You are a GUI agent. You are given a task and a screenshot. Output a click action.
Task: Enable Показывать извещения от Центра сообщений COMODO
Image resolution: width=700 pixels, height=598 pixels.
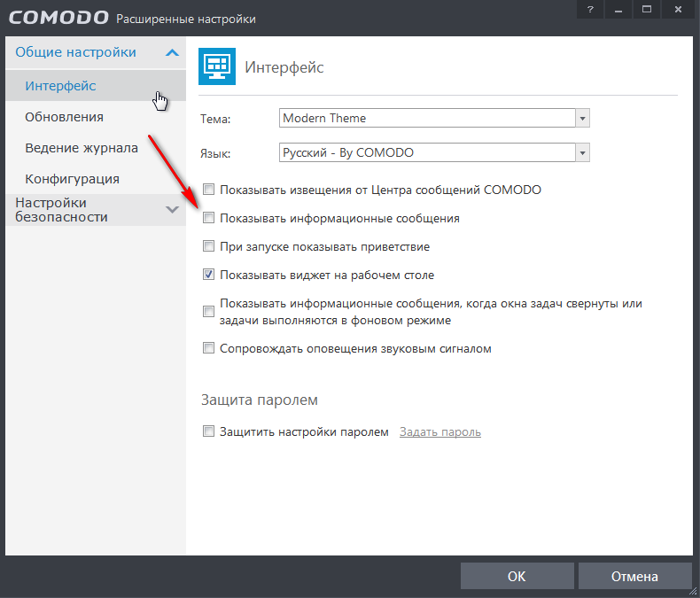pos(209,190)
